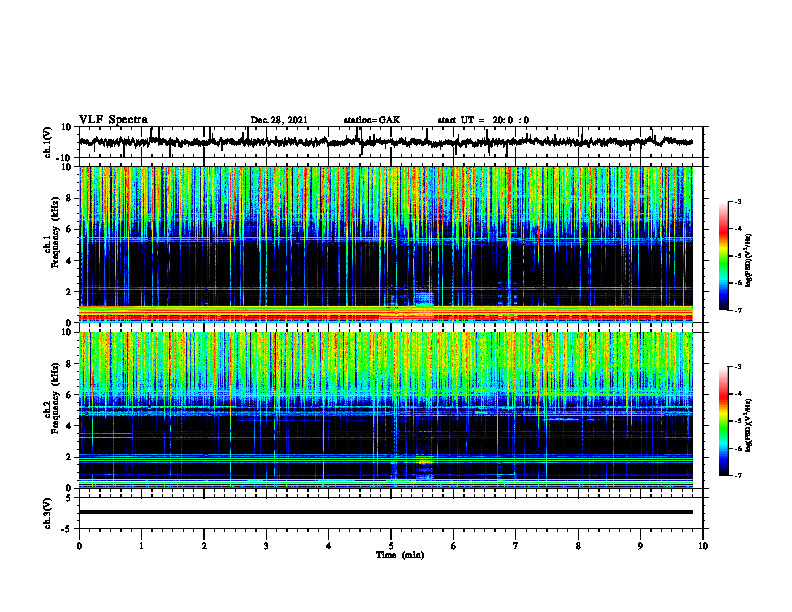Click time axis tick label "1"
792x612 pixels.
click(x=141, y=546)
